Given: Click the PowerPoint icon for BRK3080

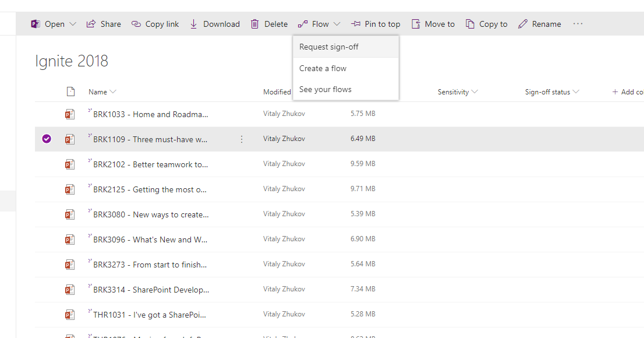Looking at the screenshot, I should [70, 214].
